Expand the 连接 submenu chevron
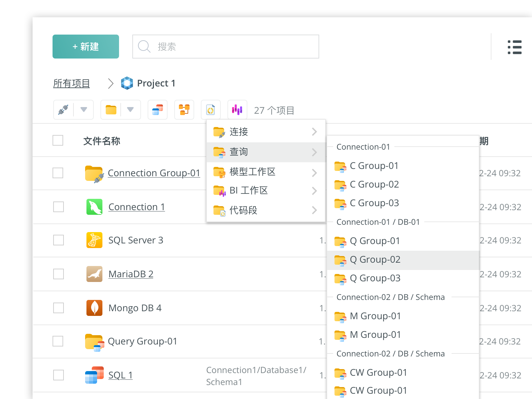The height and width of the screenshot is (399, 532). click(314, 132)
